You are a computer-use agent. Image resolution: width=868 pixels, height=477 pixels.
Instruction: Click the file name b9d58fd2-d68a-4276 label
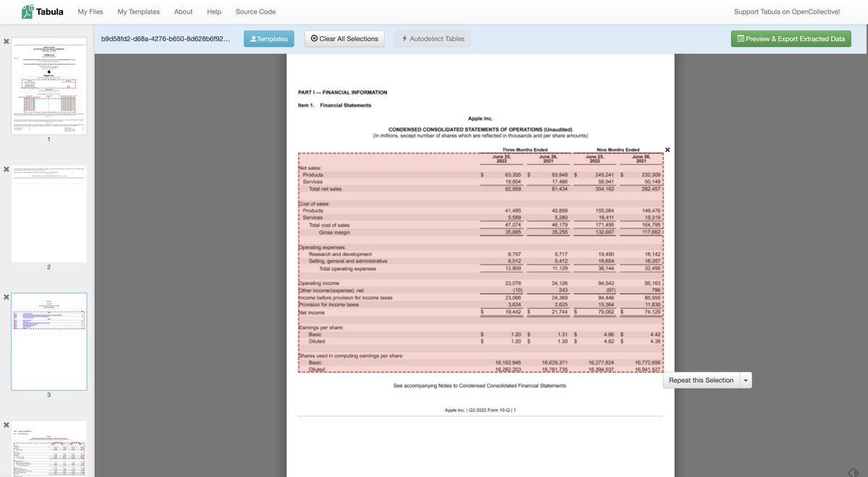(166, 38)
